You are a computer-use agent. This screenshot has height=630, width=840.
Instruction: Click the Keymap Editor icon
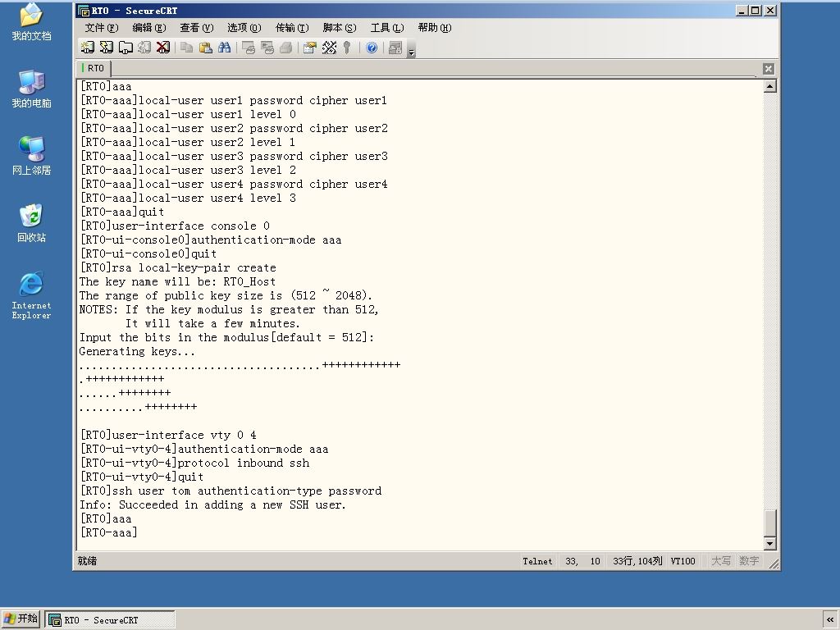coord(329,48)
